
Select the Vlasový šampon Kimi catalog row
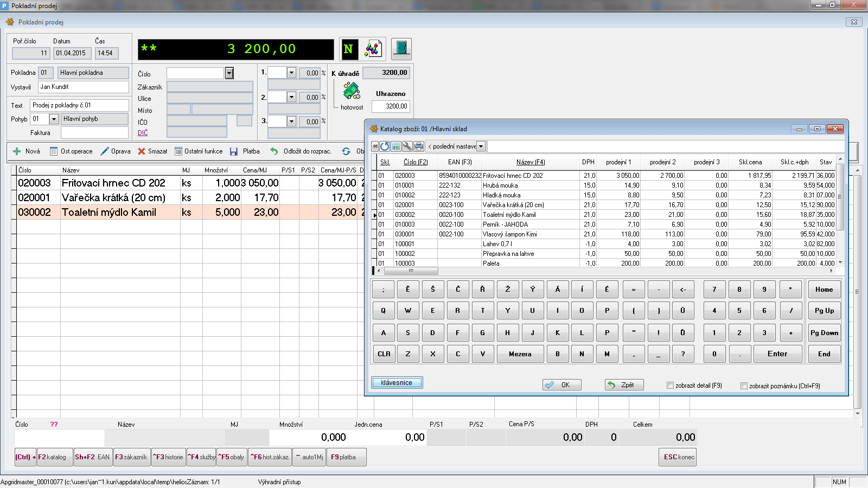click(x=509, y=234)
